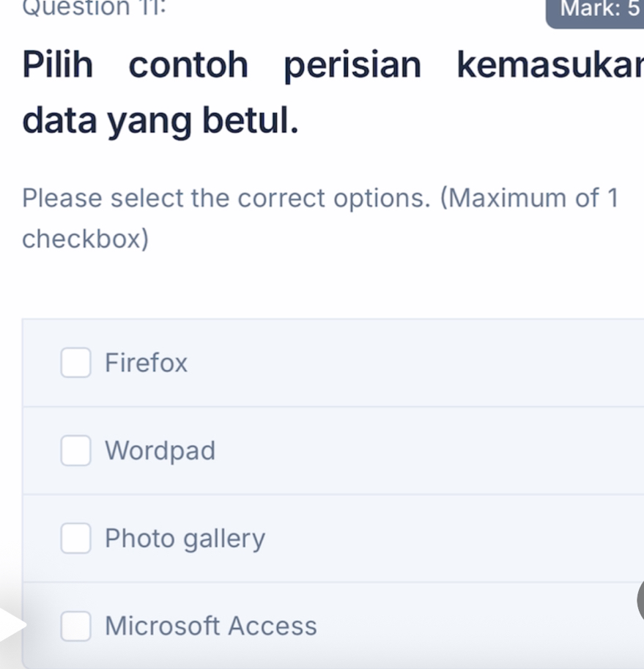Click the "Microsoft Access" option label text

click(x=211, y=627)
